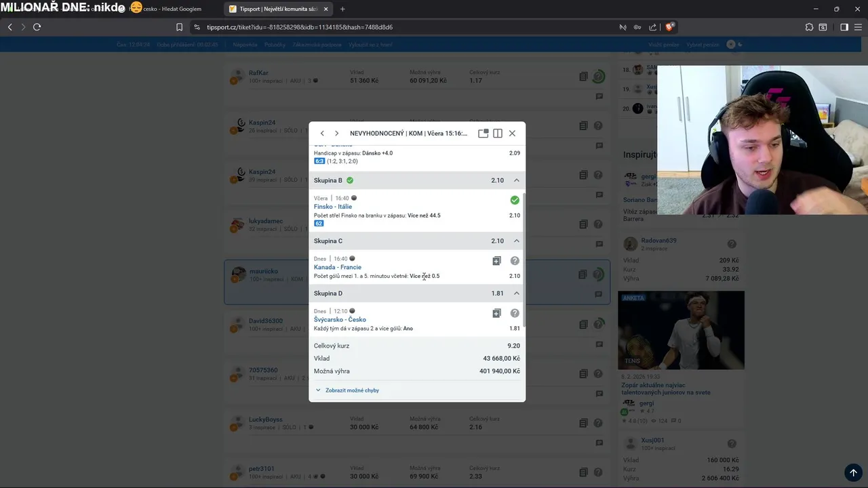Open comments on mauriicko's ticket

[599, 294]
